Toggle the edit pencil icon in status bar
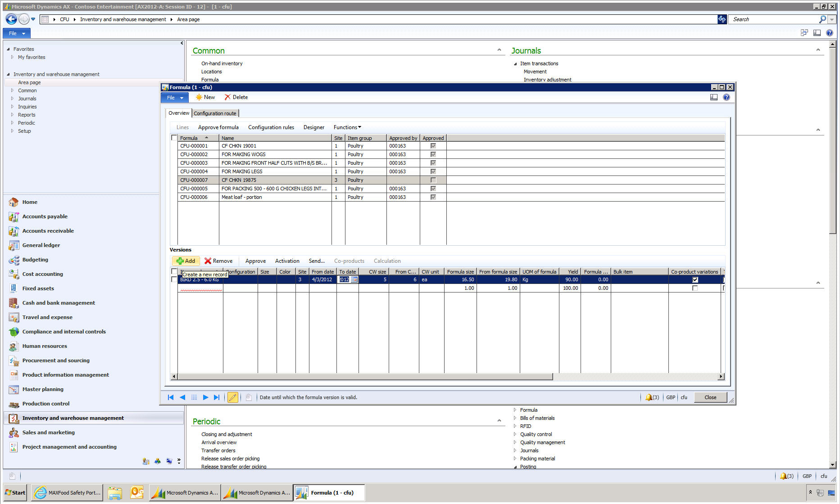Image resolution: width=840 pixels, height=504 pixels. 233,397
